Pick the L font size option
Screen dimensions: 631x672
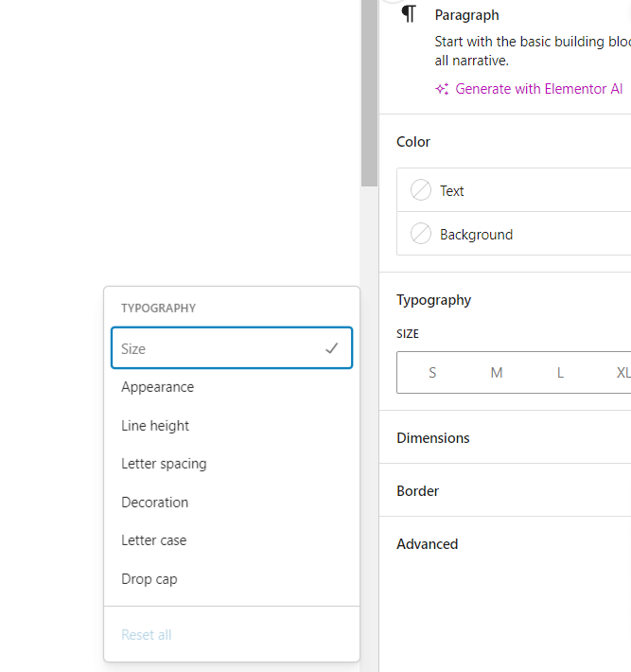(560, 373)
